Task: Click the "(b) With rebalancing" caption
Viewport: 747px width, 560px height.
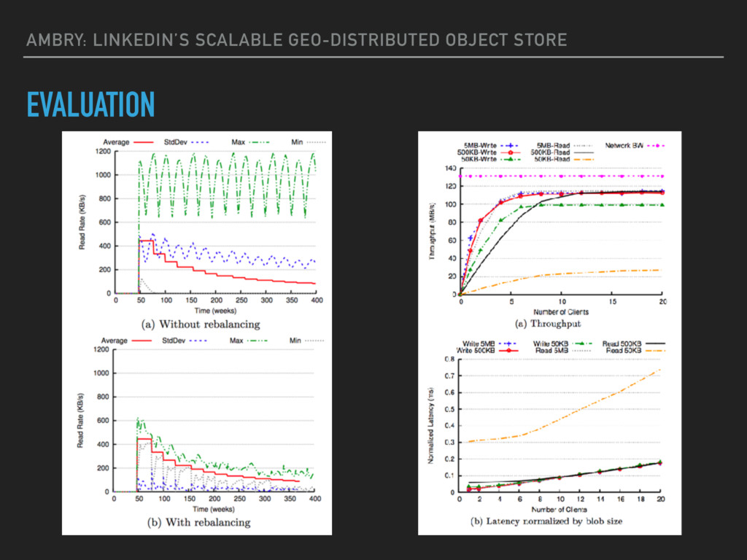Action: tap(198, 523)
